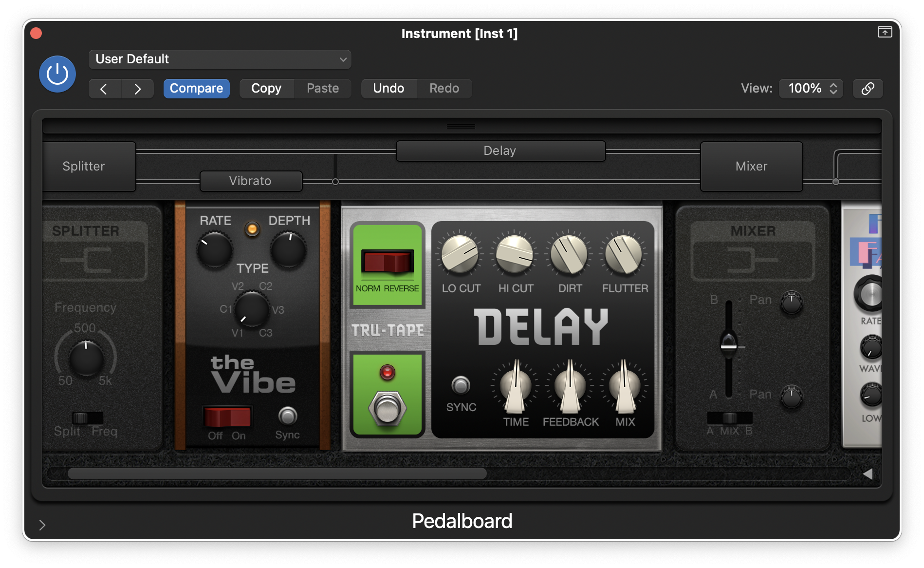Click the DELAY title text
Image resolution: width=924 pixels, height=568 pixels.
541,327
